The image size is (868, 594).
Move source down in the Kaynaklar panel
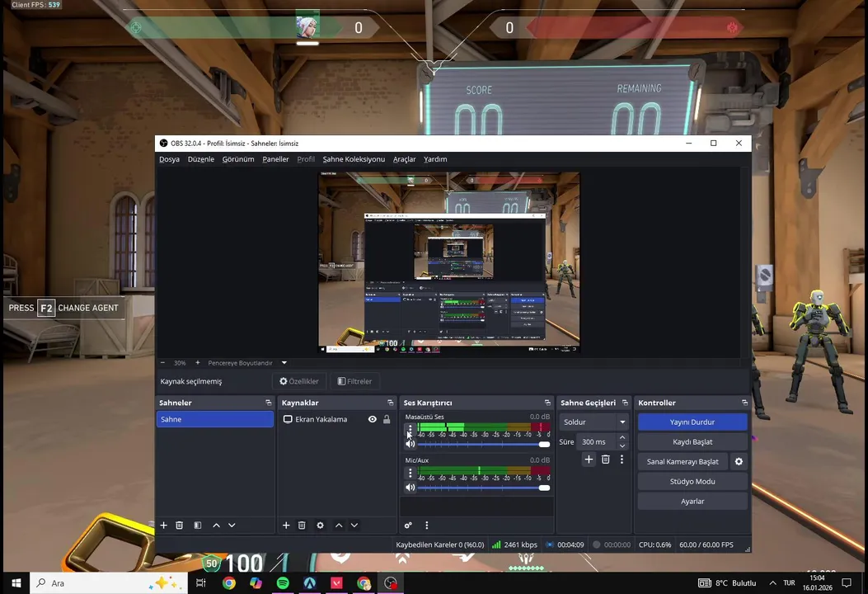click(354, 526)
